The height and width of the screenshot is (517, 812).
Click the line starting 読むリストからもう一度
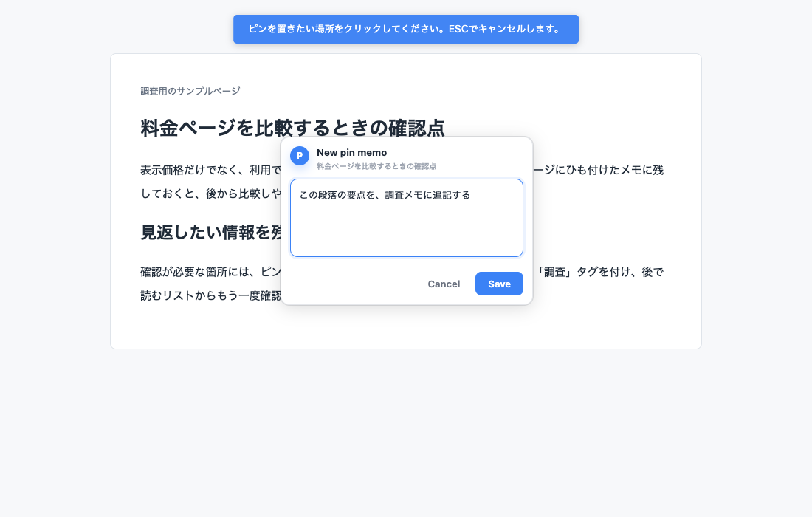[x=211, y=295]
